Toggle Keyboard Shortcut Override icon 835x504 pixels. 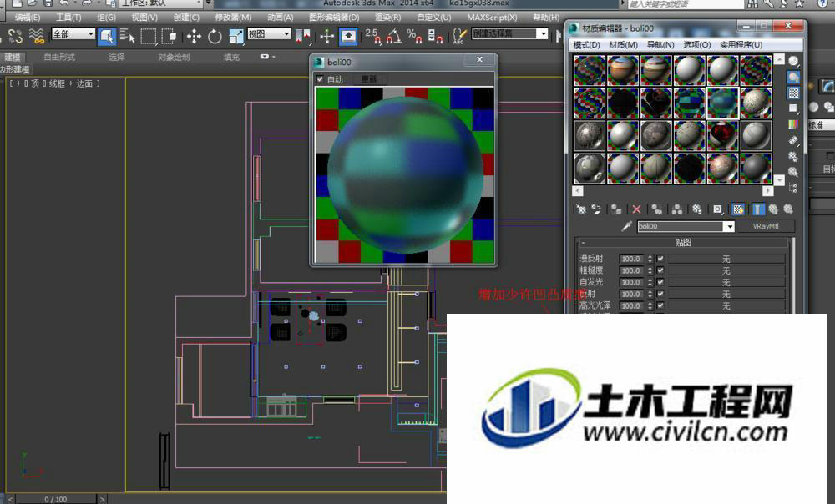click(x=348, y=36)
